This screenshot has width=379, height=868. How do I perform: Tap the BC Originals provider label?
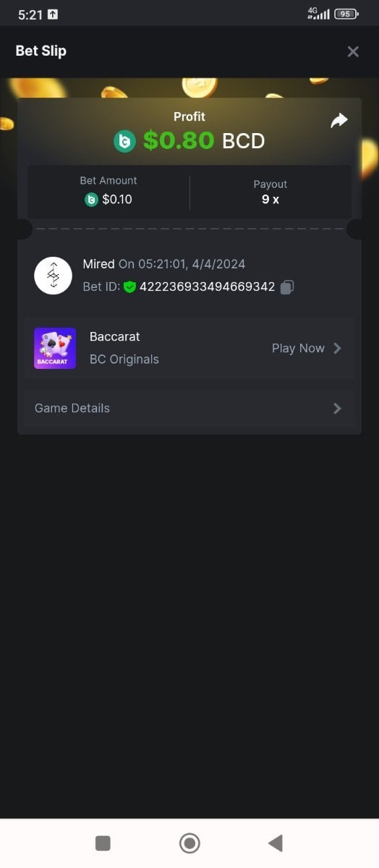pos(124,359)
